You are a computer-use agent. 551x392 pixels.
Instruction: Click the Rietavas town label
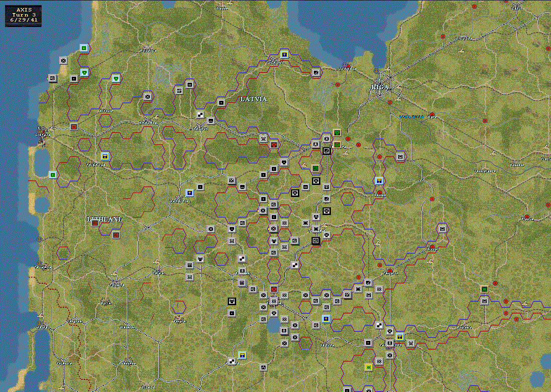point(127,327)
